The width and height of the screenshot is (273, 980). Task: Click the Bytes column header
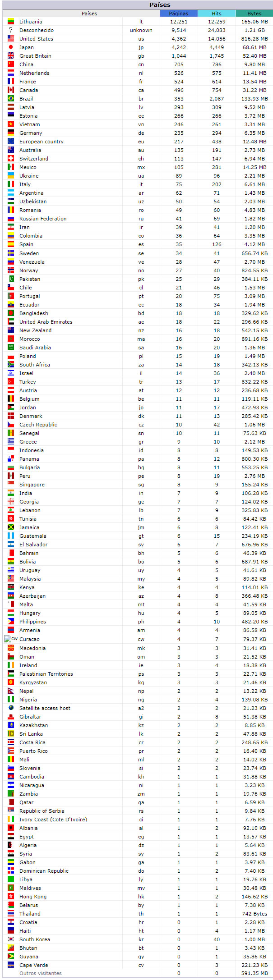pos(254,14)
